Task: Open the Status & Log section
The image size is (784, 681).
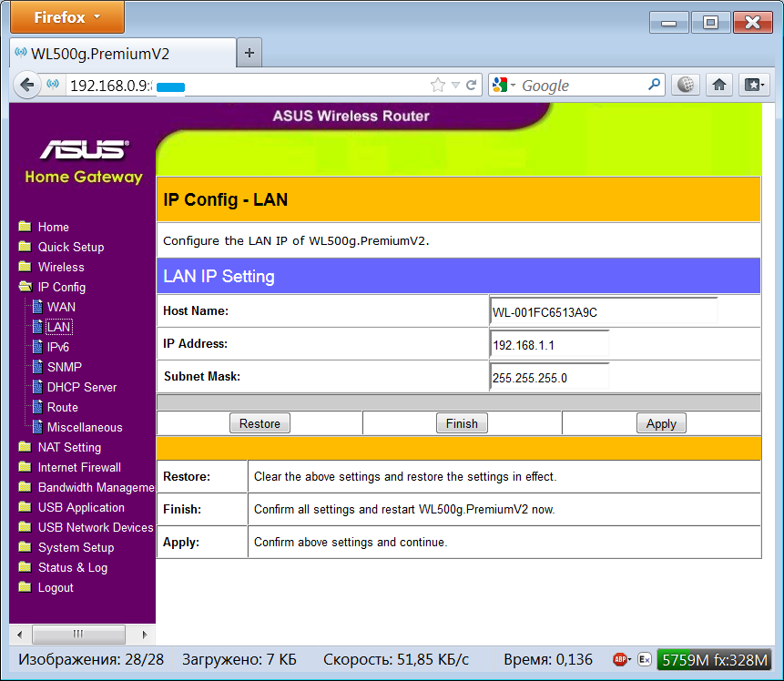Action: point(73,567)
